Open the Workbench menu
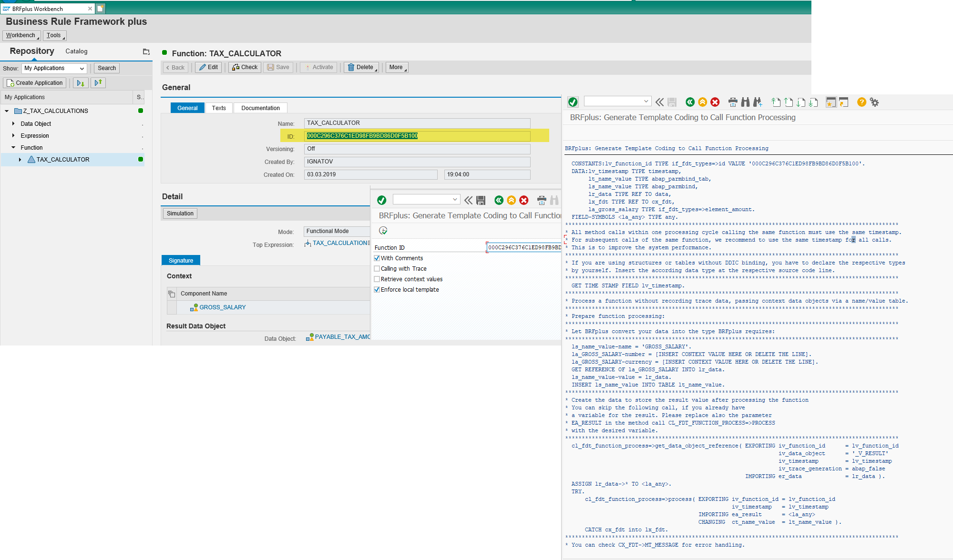The width and height of the screenshot is (953, 560). [x=21, y=35]
